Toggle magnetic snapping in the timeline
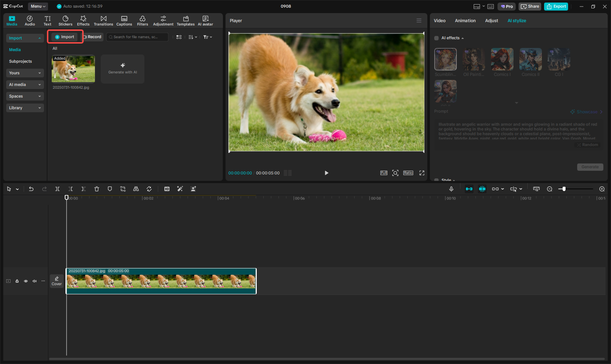Viewport: 611px width, 364px height. (x=482, y=189)
